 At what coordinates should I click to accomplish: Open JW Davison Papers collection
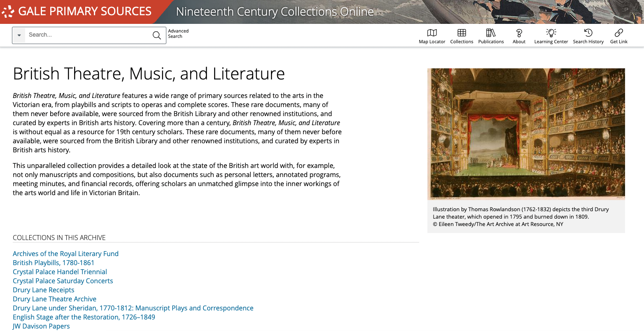(x=41, y=326)
